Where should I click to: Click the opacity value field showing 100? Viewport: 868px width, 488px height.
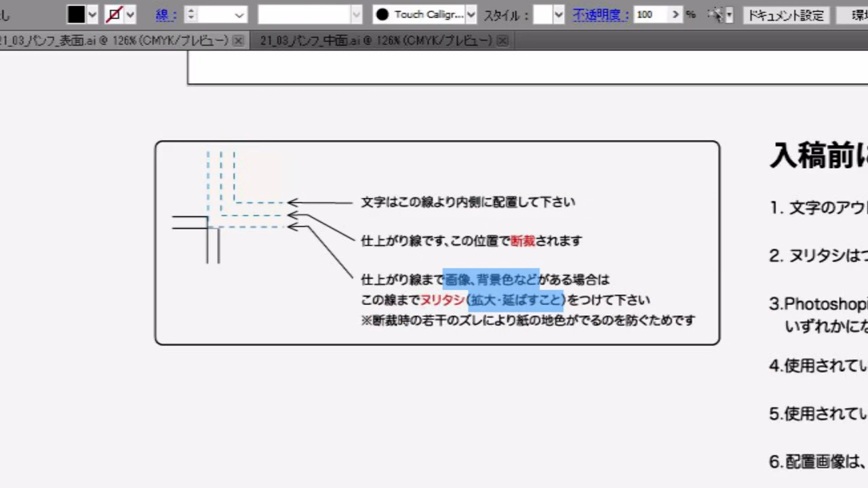(x=650, y=14)
